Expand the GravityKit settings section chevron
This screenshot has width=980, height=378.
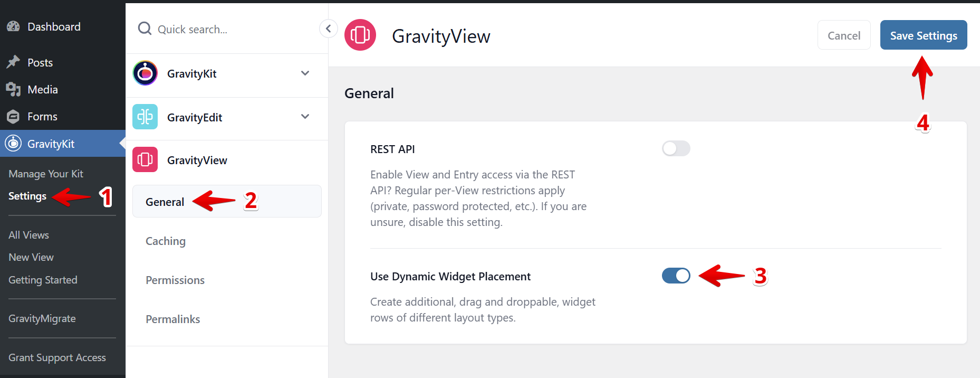[x=305, y=73]
